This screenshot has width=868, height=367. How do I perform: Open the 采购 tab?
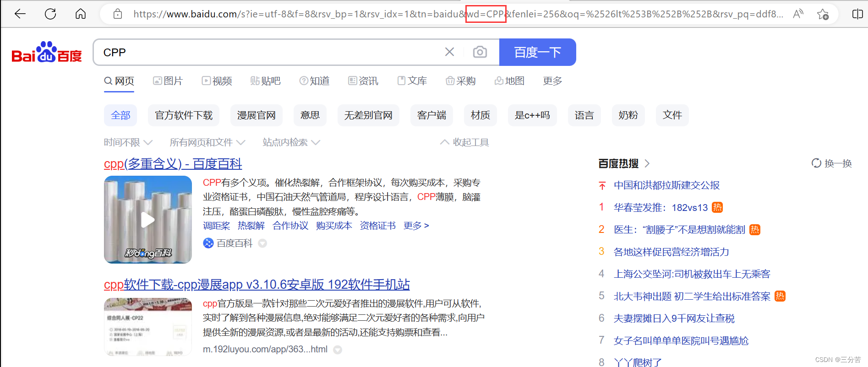pyautogui.click(x=461, y=81)
